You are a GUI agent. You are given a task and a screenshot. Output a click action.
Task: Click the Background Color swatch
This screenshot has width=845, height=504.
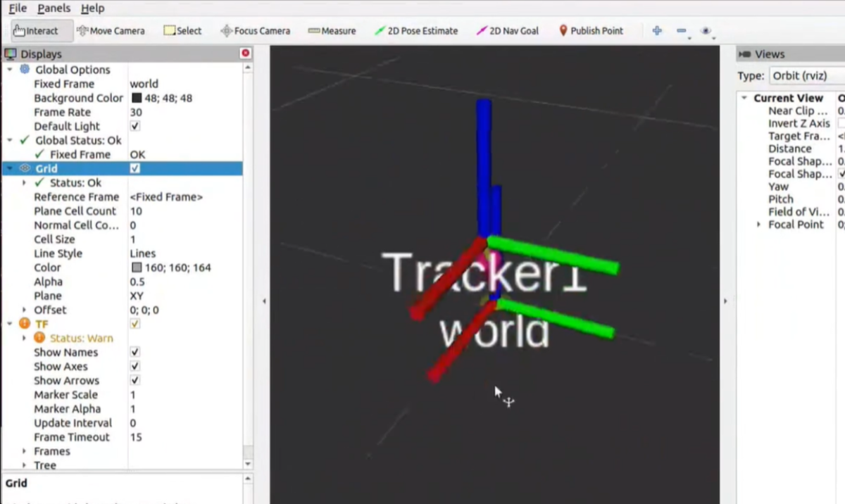pyautogui.click(x=137, y=98)
